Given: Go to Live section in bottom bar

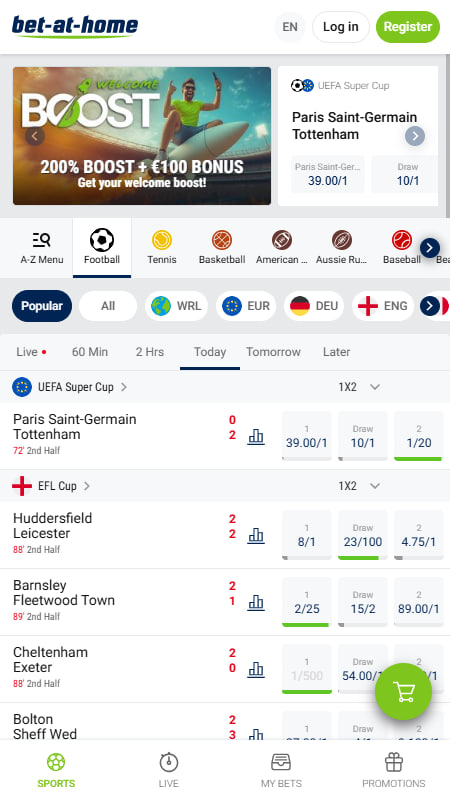Looking at the screenshot, I should click(x=168, y=770).
